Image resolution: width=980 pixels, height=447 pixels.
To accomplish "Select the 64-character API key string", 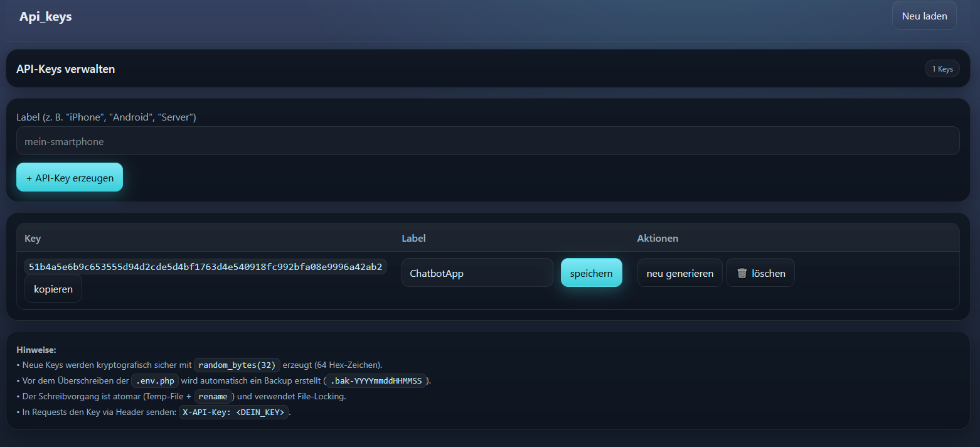I will [205, 267].
